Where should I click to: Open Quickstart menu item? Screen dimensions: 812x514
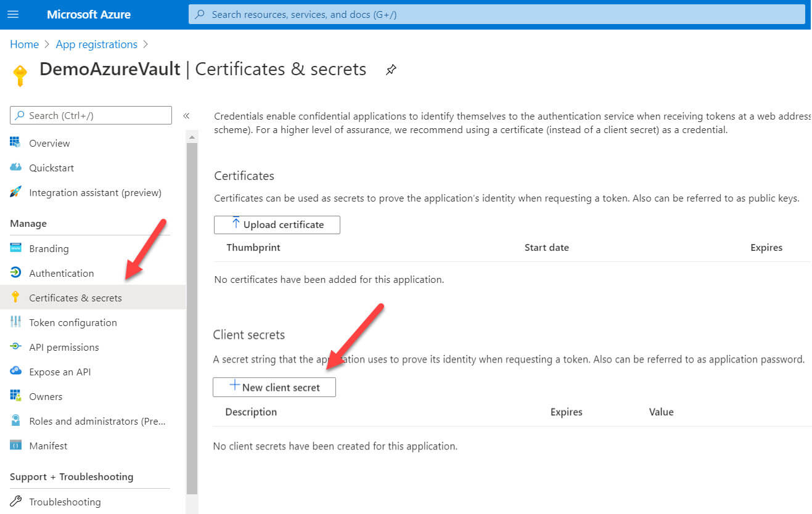tap(51, 168)
